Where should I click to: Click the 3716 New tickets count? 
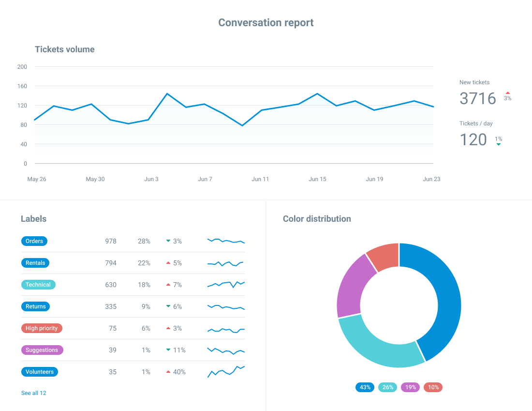[478, 98]
